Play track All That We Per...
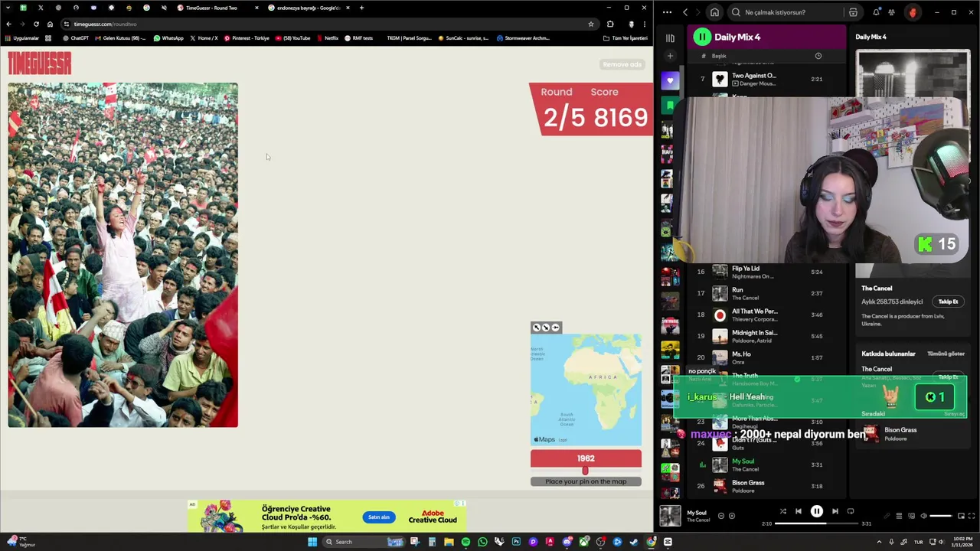This screenshot has width=980, height=551. [x=766, y=315]
